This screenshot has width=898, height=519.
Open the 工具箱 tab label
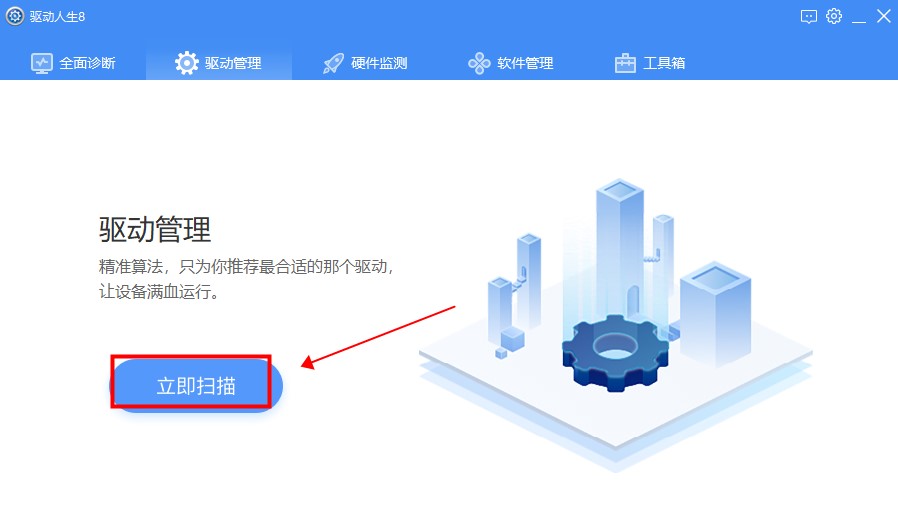click(664, 63)
